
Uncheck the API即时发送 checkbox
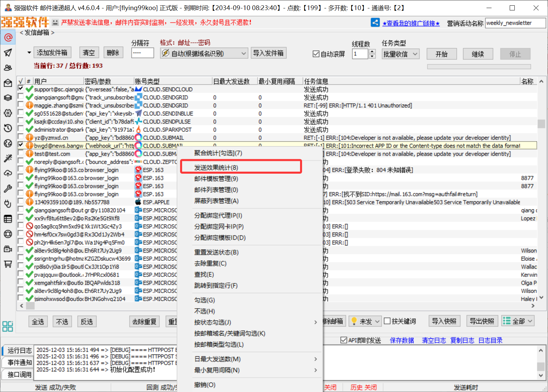[344, 340]
